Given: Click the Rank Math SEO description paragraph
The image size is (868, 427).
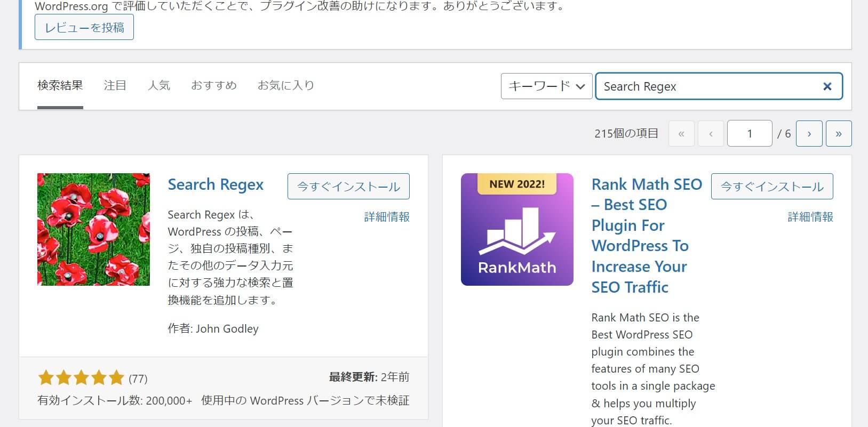Looking at the screenshot, I should [653, 369].
